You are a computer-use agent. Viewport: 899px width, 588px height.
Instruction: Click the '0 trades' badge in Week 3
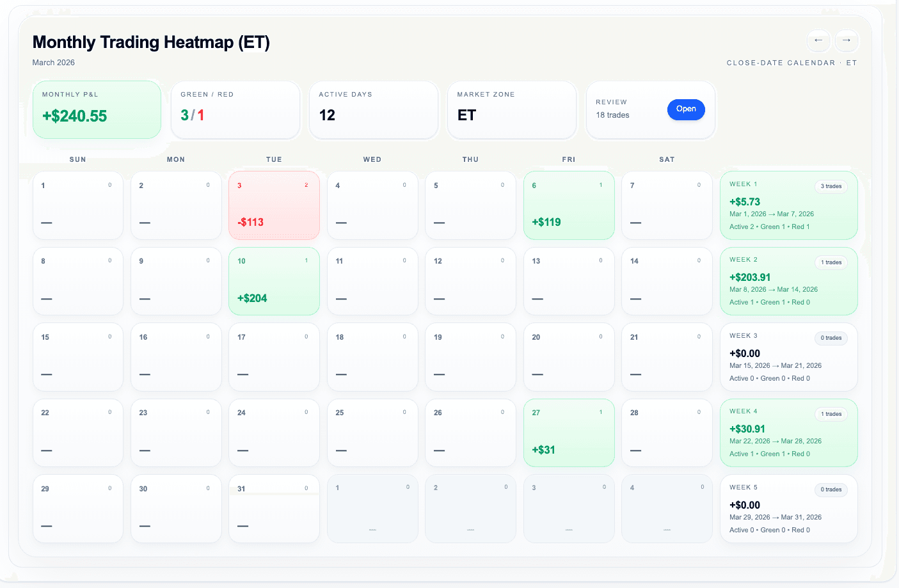(x=831, y=338)
